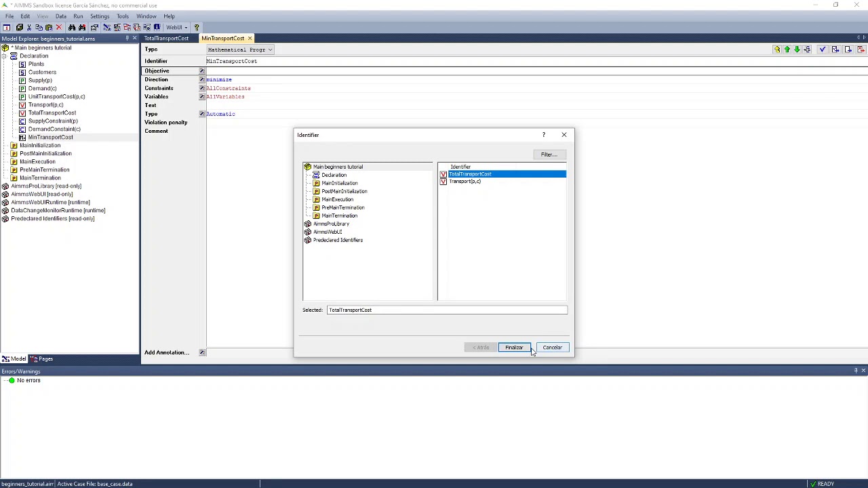Open the File menu
The image size is (868, 488).
(9, 16)
